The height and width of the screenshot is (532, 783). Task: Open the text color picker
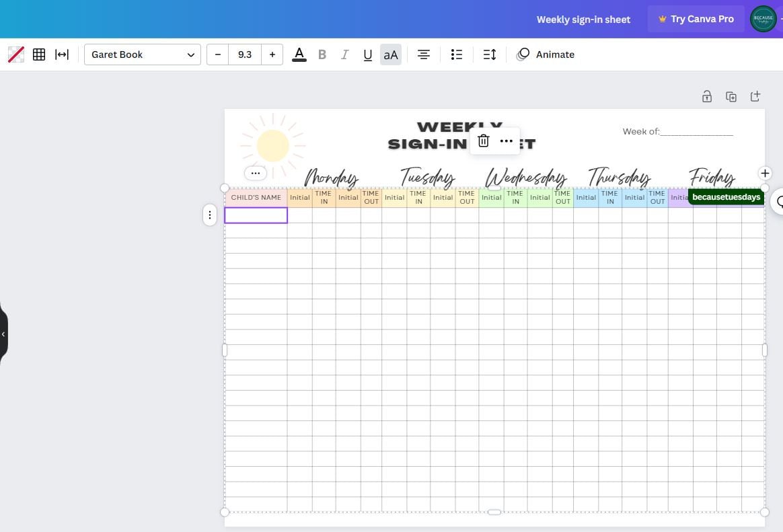299,54
